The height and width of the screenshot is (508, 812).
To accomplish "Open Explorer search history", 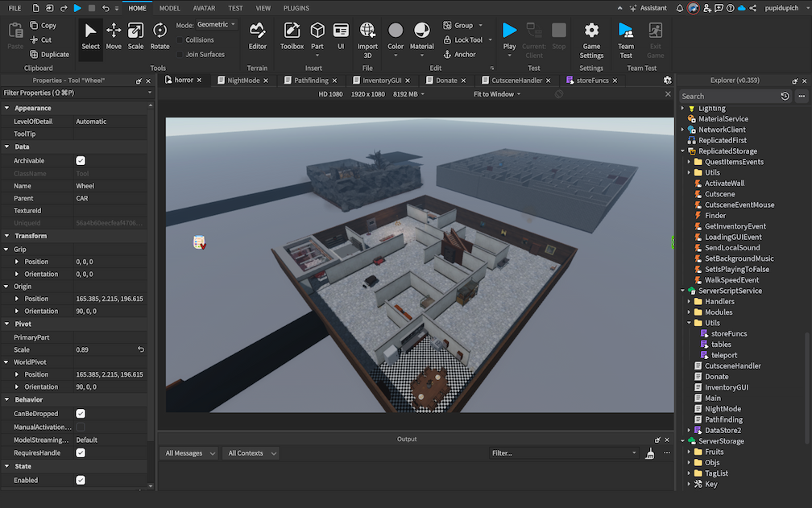I will tap(785, 97).
